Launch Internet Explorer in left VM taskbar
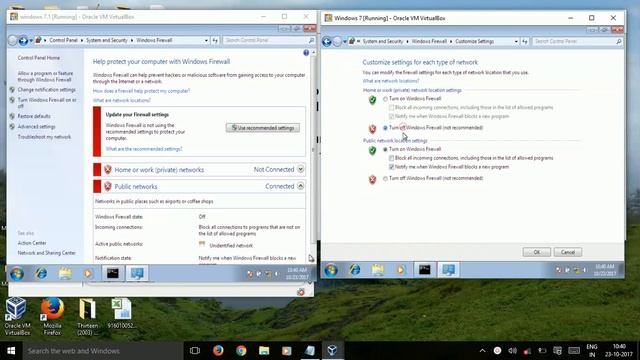640x360 pixels. pyautogui.click(x=41, y=273)
